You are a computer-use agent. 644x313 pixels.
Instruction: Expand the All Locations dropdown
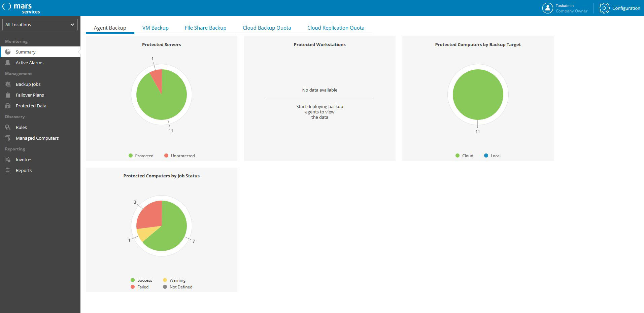[40, 25]
